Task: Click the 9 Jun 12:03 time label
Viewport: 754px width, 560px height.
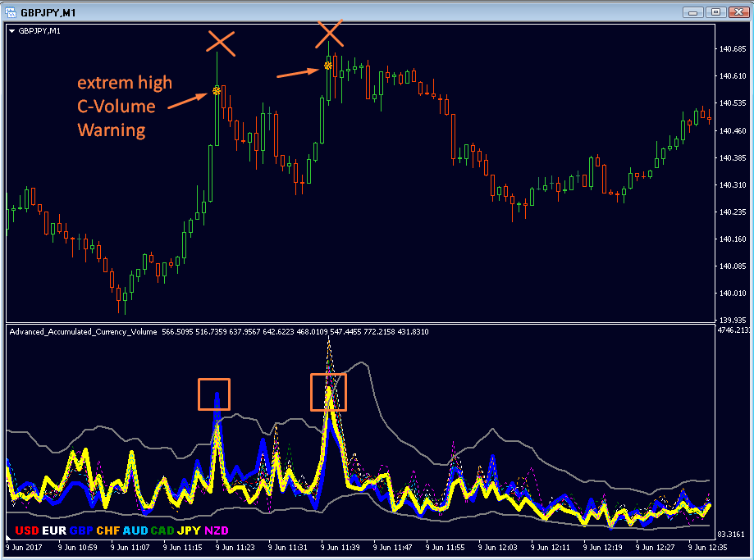Action: point(498,547)
